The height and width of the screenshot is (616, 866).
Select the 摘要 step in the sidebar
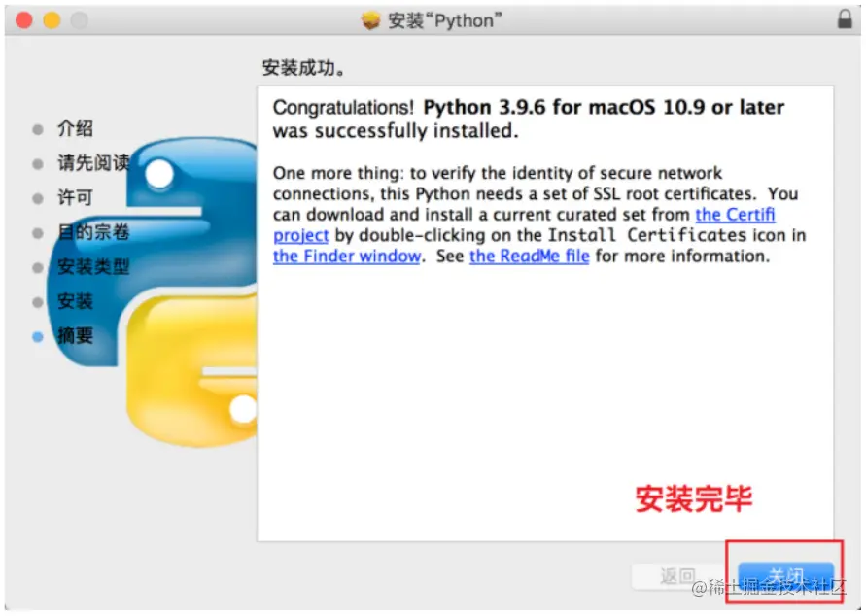[x=75, y=335]
